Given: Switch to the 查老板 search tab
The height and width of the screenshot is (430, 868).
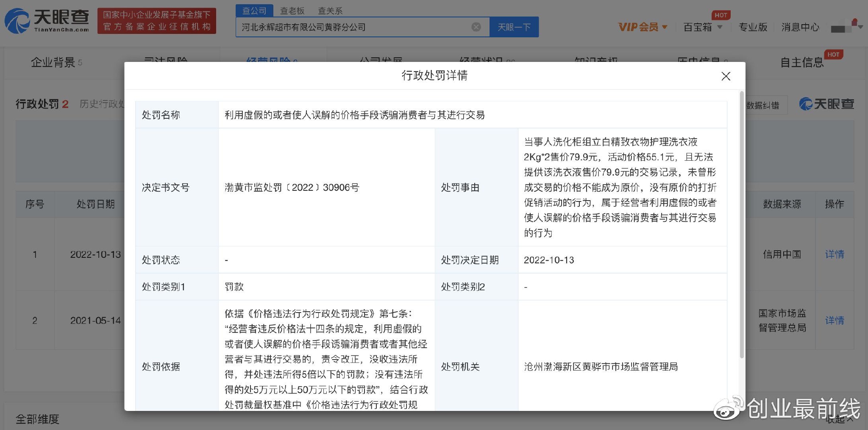Looking at the screenshot, I should [292, 11].
